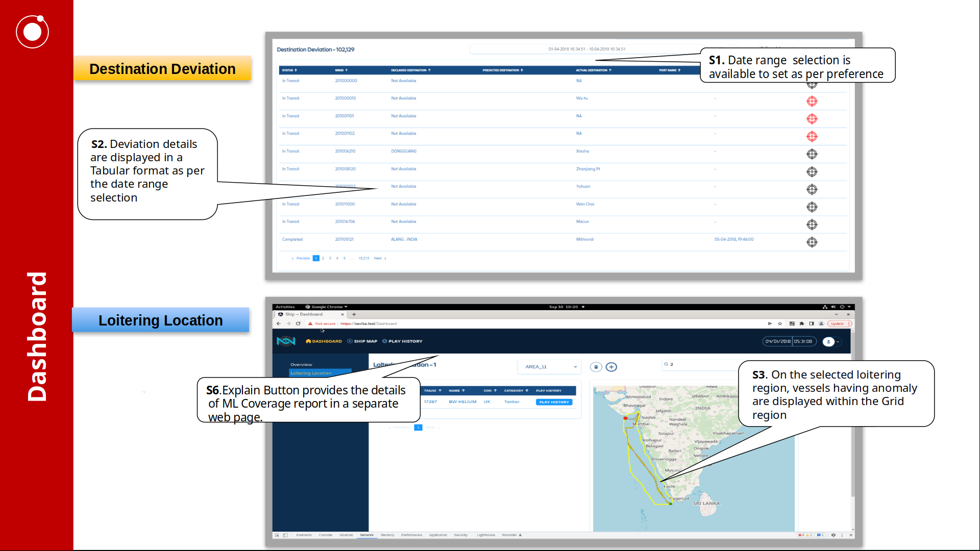This screenshot has width=980, height=551.
Task: Click red target icon for MMSI 201001102
Action: coord(812,136)
